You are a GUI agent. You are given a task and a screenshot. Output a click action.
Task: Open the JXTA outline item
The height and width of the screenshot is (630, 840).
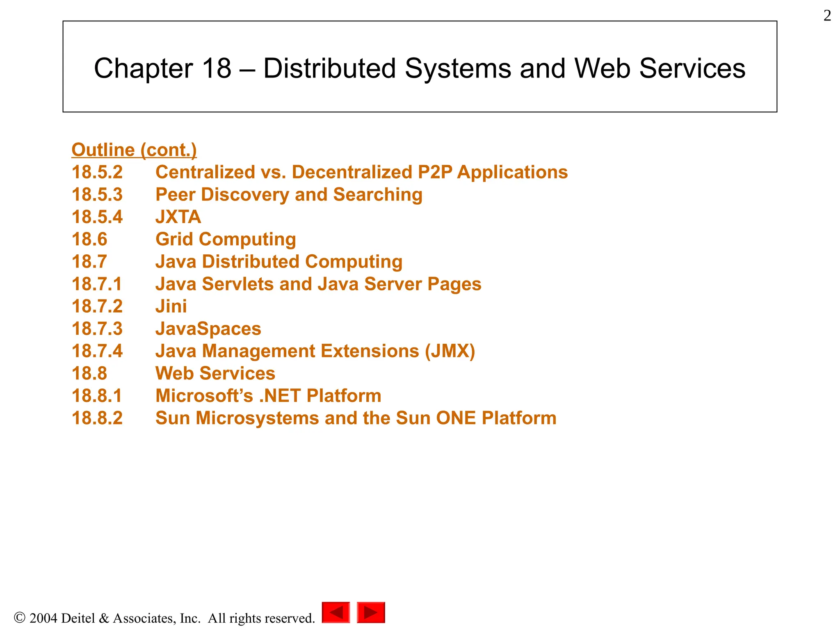[x=178, y=217]
